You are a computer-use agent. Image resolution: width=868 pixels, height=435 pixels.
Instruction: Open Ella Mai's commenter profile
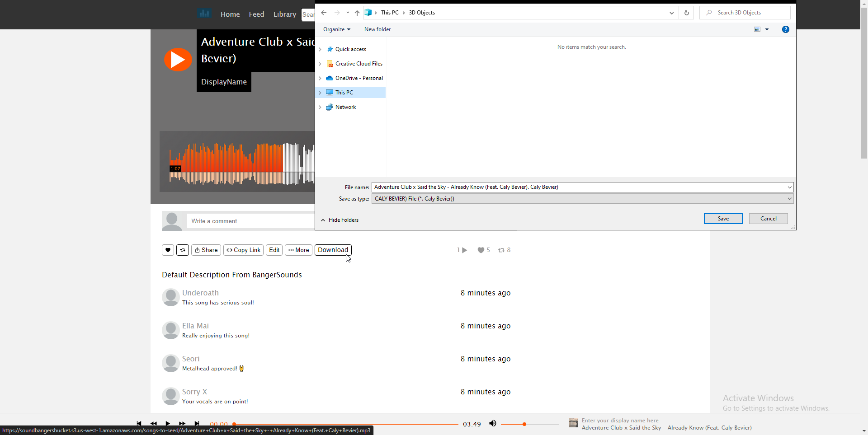coord(195,326)
